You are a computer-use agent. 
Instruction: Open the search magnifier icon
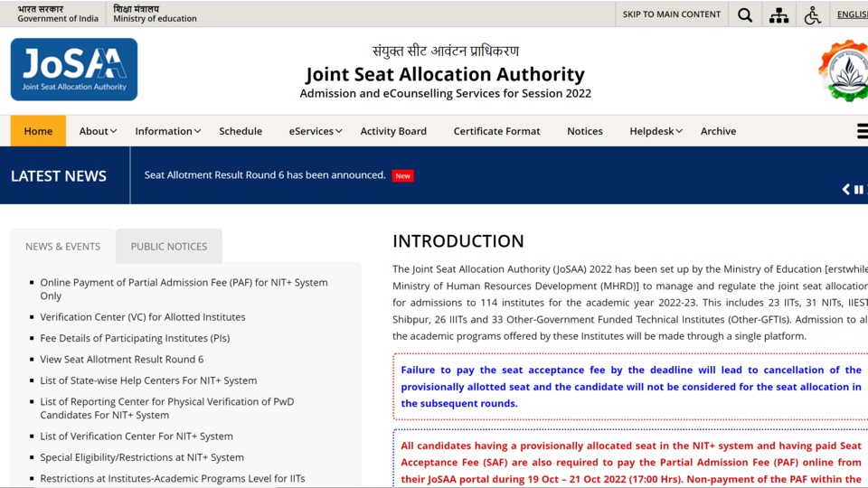point(745,15)
